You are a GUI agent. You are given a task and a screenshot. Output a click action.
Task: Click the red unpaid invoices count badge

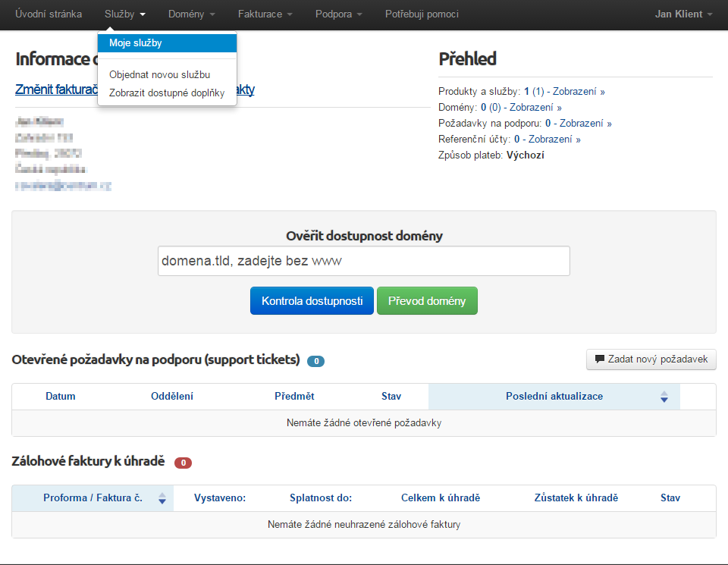coord(183,463)
